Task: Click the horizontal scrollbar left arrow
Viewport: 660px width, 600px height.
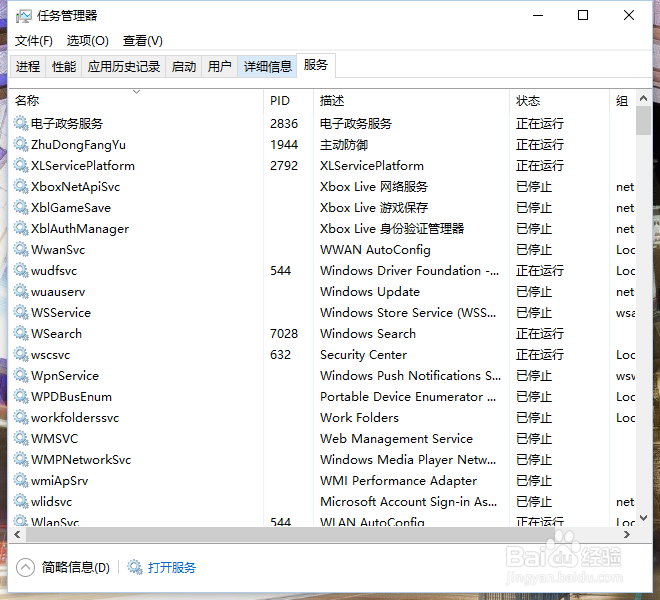Action: [17, 534]
